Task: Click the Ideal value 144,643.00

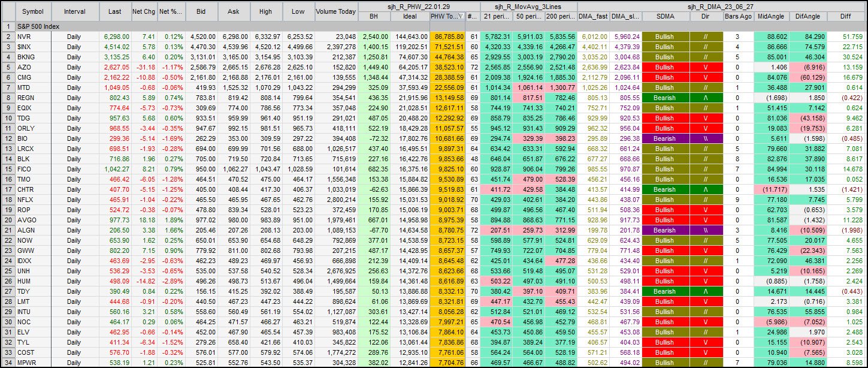Action: click(x=410, y=37)
